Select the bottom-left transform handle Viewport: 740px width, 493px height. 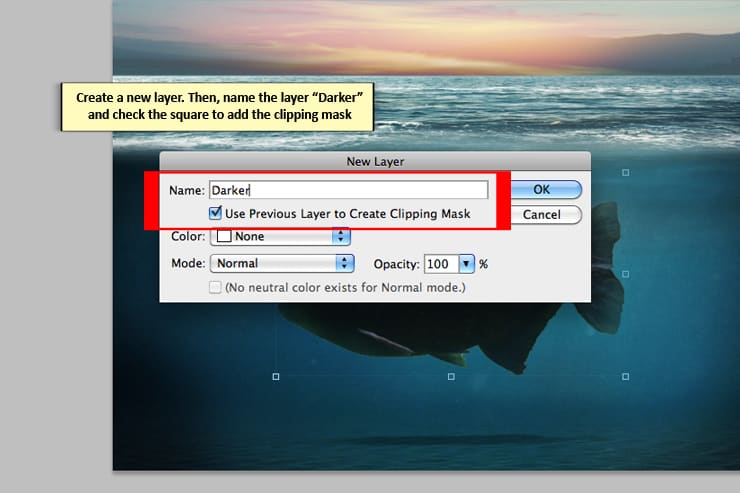(x=276, y=376)
